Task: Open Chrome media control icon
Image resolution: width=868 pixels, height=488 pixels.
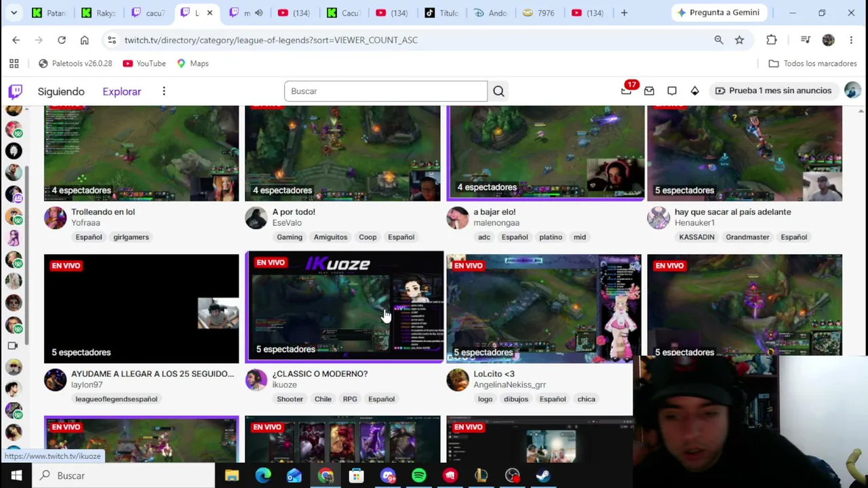Action: click(806, 40)
